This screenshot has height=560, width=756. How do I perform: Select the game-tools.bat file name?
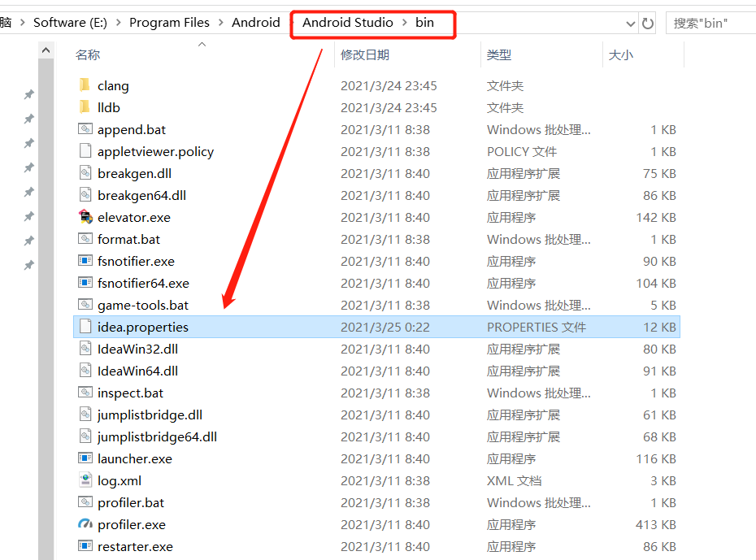[143, 306]
